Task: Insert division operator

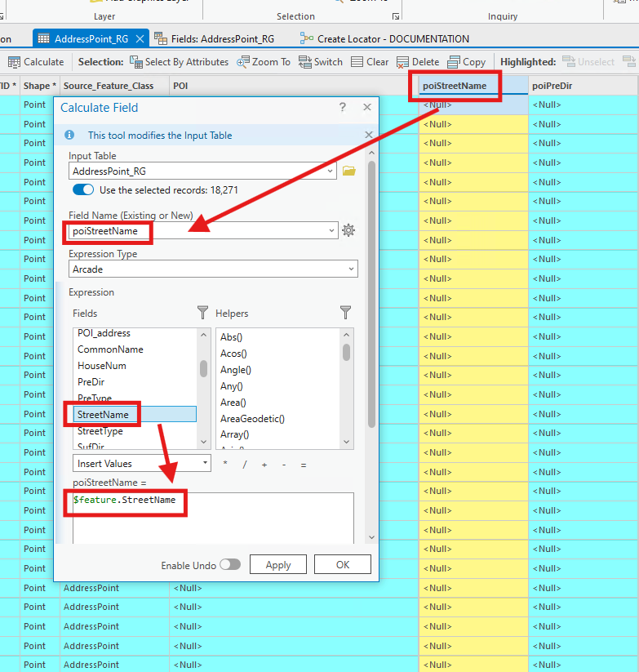Action: pos(245,464)
